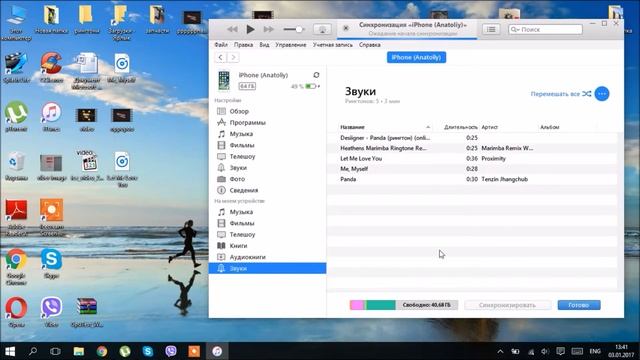Image resolution: width=640 pixels, height=360 pixels.
Task: Open Viber from the taskbar
Action: click(x=171, y=351)
